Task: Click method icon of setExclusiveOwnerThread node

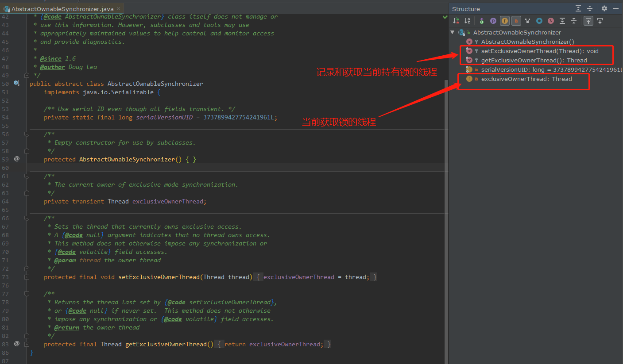Action: (469, 51)
